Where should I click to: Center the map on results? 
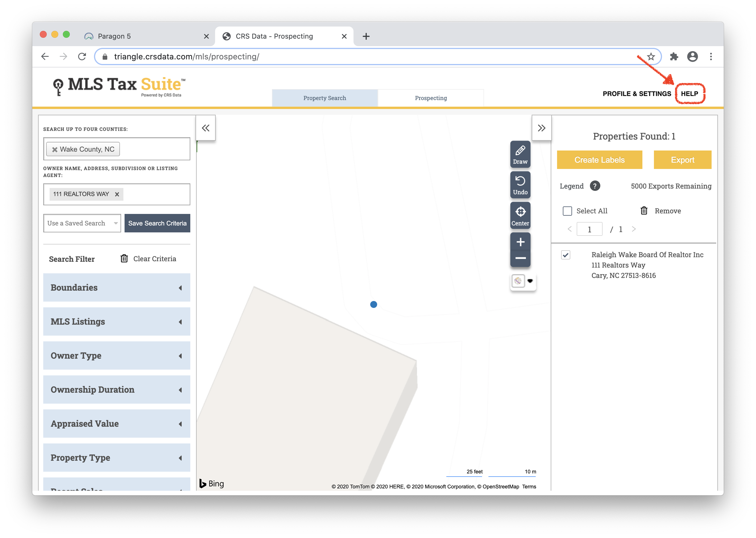[520, 216]
